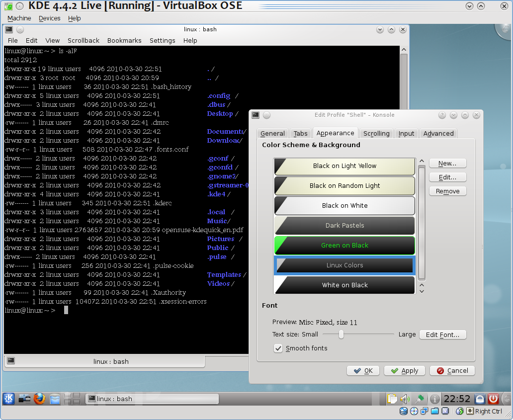The image size is (513, 420).
Task: Open the Dolphin file manager panel icon
Action: [x=55, y=399]
